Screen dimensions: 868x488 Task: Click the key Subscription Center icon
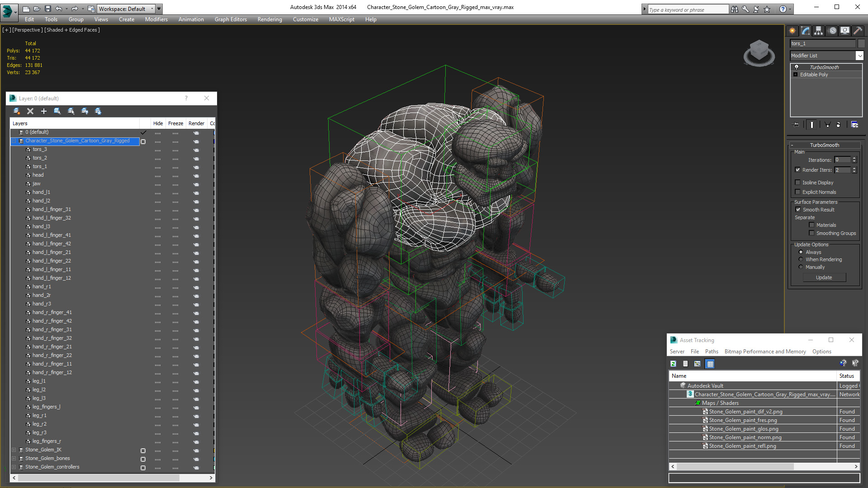(745, 9)
